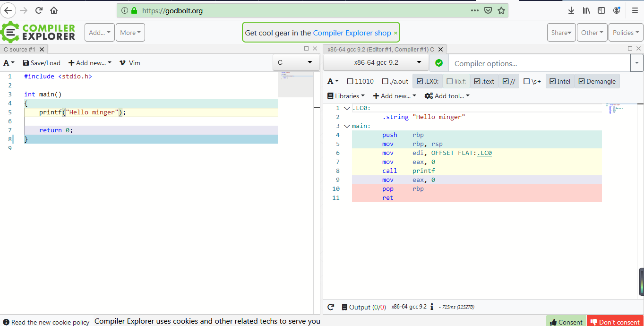This screenshot has height=326, width=644.
Task: Toggle the lib.f: library functions filter
Action: click(456, 81)
